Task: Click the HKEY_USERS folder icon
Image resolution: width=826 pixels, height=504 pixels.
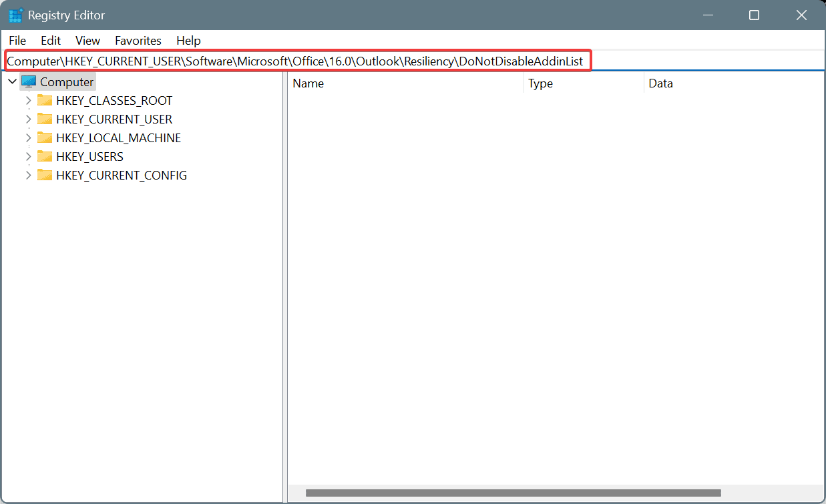Action: [x=45, y=157]
